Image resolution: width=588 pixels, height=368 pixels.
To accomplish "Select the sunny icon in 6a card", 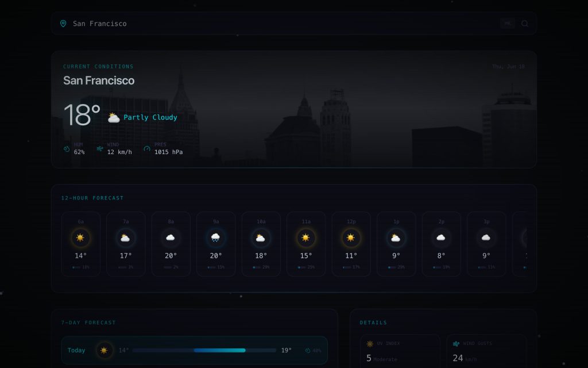I will [x=80, y=237].
